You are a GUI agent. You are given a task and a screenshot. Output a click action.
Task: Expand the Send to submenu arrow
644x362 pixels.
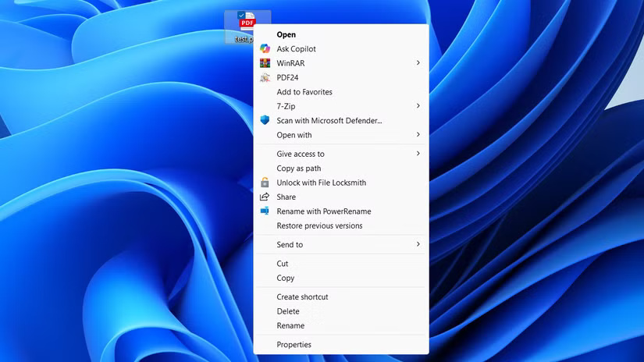click(x=418, y=244)
